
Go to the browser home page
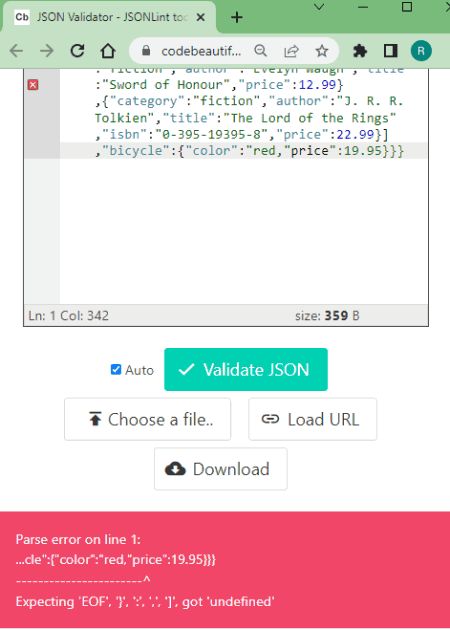[x=108, y=51]
